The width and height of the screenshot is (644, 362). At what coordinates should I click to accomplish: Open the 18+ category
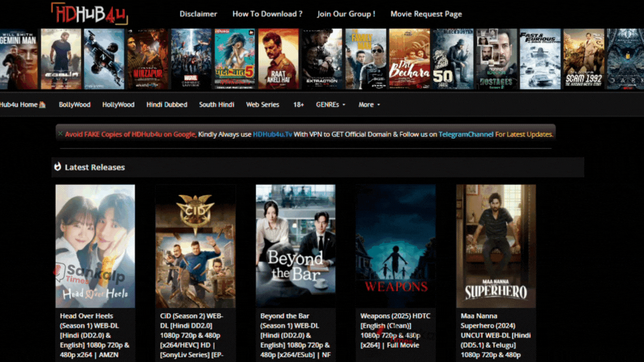tap(298, 105)
